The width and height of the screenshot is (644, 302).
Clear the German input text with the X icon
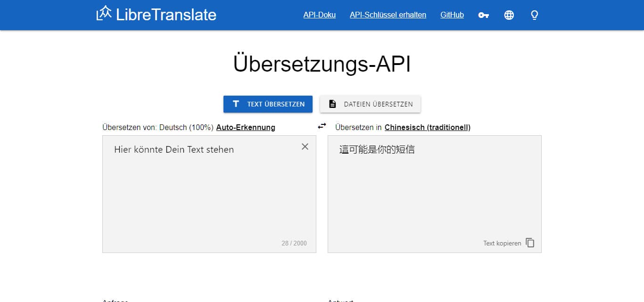click(305, 147)
